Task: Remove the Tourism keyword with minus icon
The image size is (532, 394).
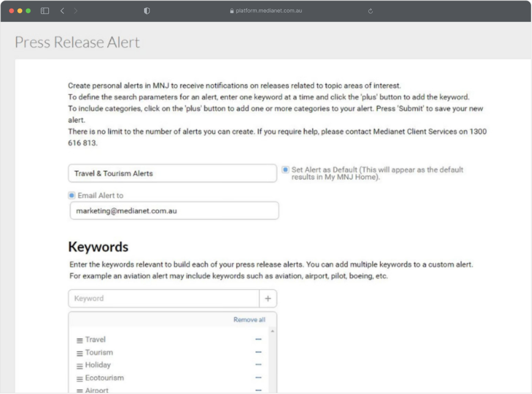Action: click(258, 352)
